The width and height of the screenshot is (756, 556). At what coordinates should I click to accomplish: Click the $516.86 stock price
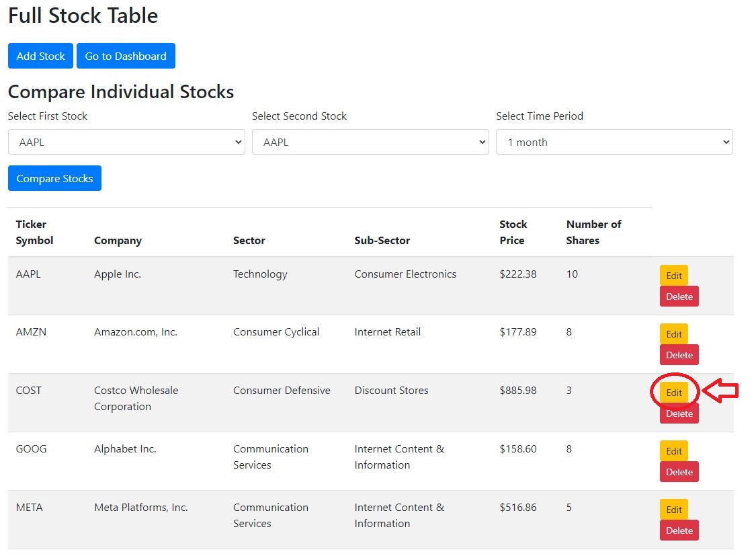point(518,508)
